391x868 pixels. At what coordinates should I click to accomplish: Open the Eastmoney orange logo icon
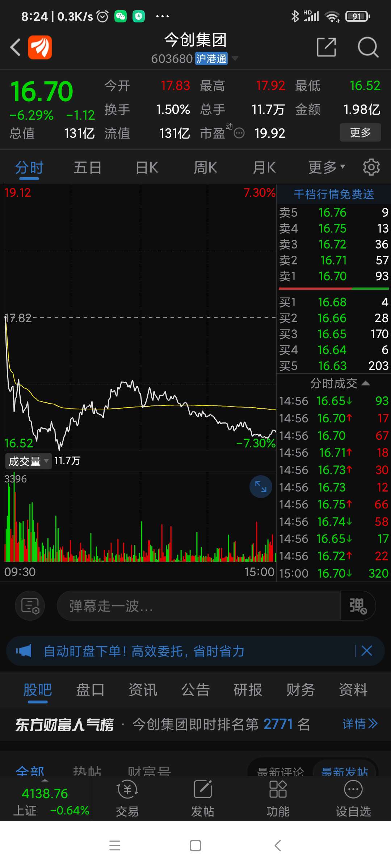pyautogui.click(x=40, y=47)
